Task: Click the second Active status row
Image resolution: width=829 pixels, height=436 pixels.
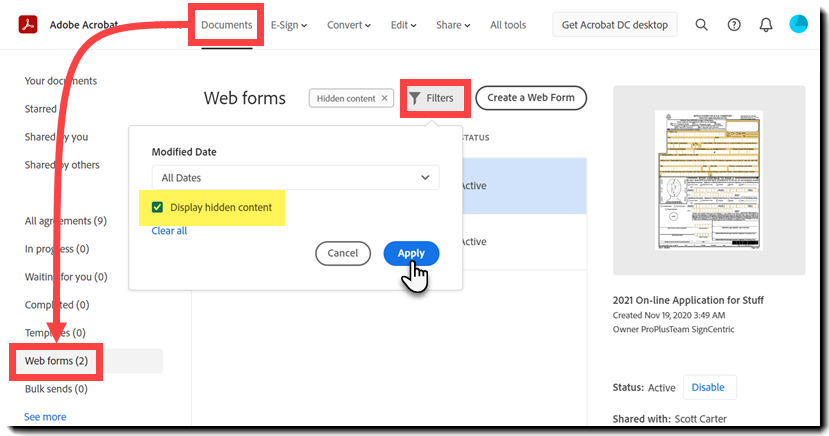Action: 524,242
